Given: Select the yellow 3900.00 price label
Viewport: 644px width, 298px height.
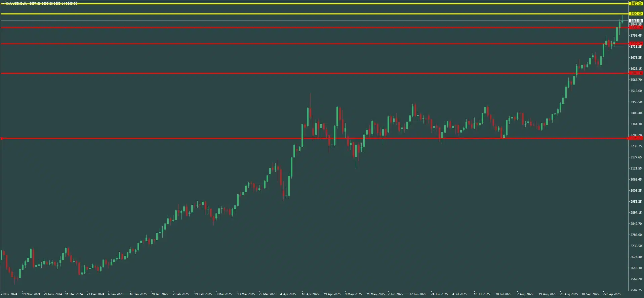Looking at the screenshot, I should (x=636, y=14).
